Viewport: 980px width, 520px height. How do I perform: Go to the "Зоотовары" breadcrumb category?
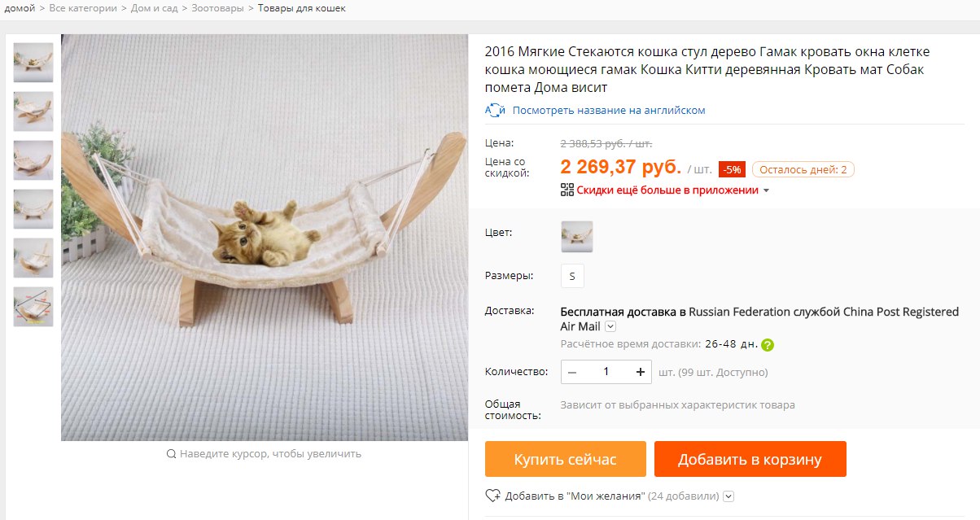click(x=217, y=8)
